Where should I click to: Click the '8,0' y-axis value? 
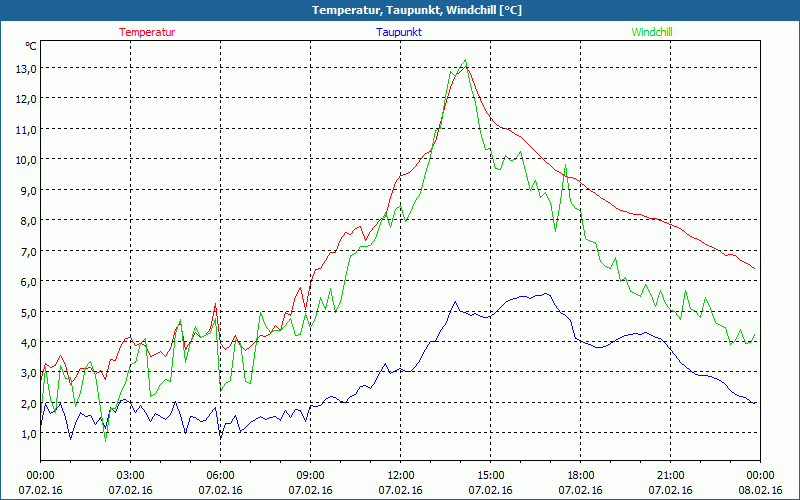tap(28, 221)
